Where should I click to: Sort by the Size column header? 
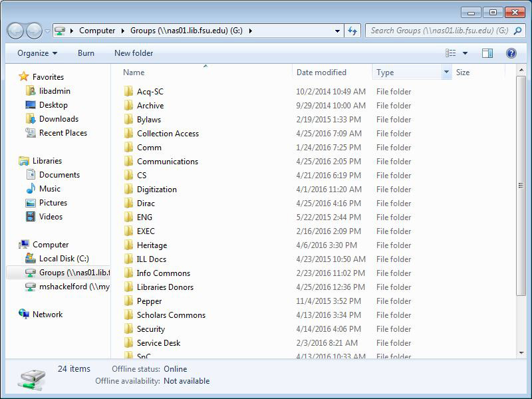(x=479, y=72)
